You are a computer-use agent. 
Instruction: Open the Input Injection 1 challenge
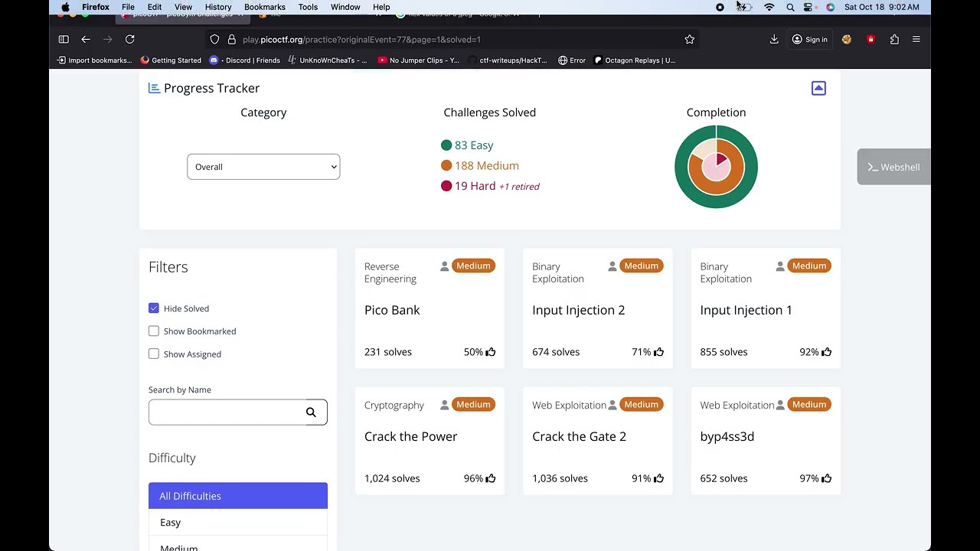pyautogui.click(x=746, y=310)
